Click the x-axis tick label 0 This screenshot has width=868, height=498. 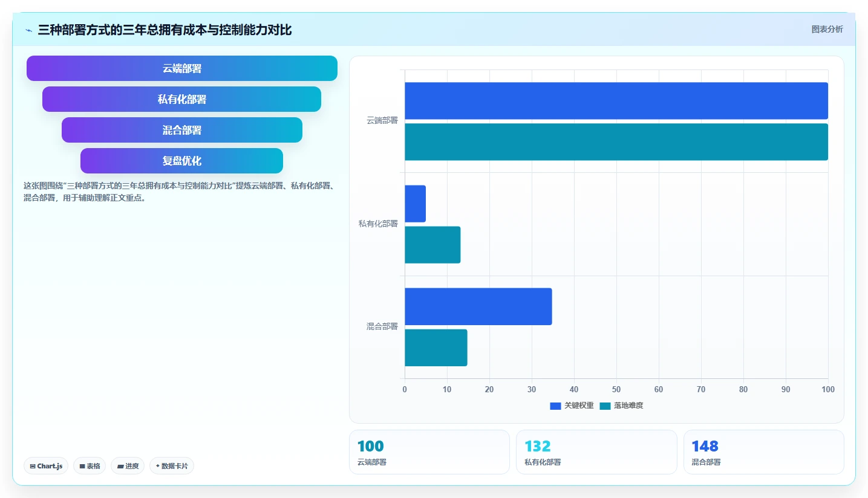pos(405,390)
